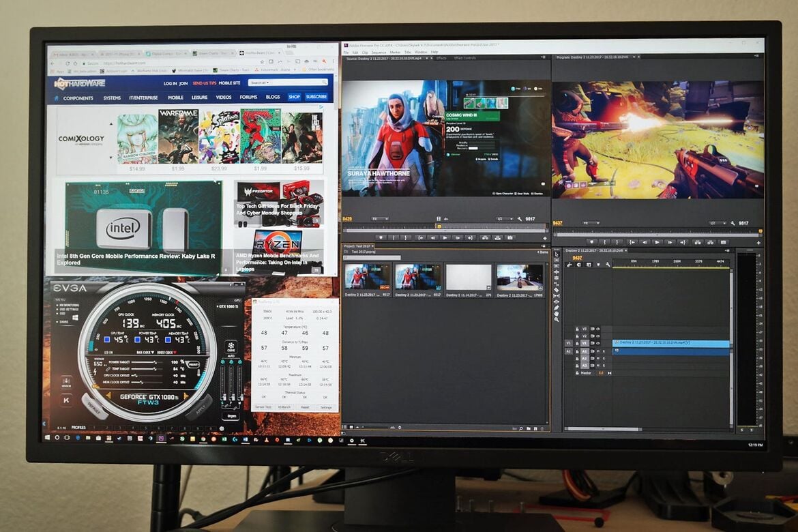The height and width of the screenshot is (532, 798).
Task: Click the Export Frame camera icon in Source monitor
Action: (x=510, y=238)
